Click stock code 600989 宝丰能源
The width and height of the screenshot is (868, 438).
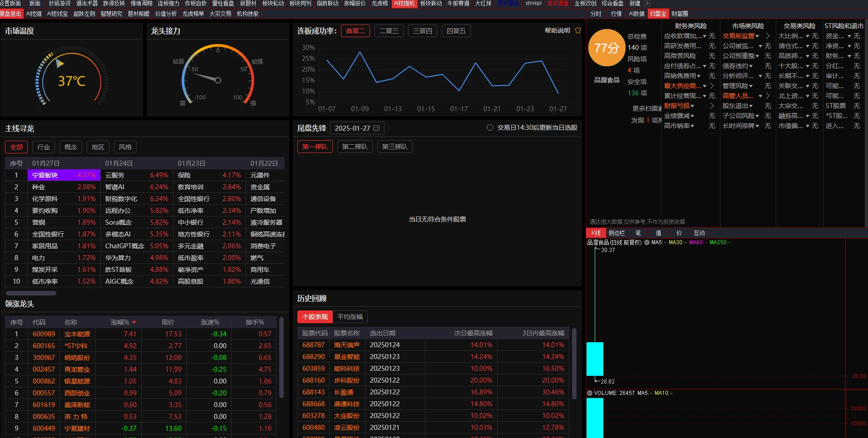click(x=44, y=334)
